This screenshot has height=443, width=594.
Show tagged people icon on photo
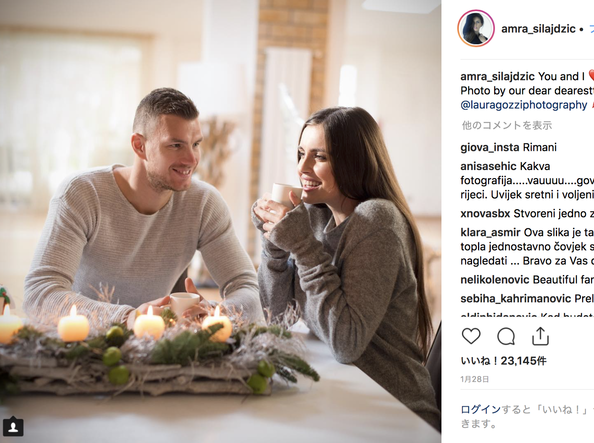(x=13, y=427)
